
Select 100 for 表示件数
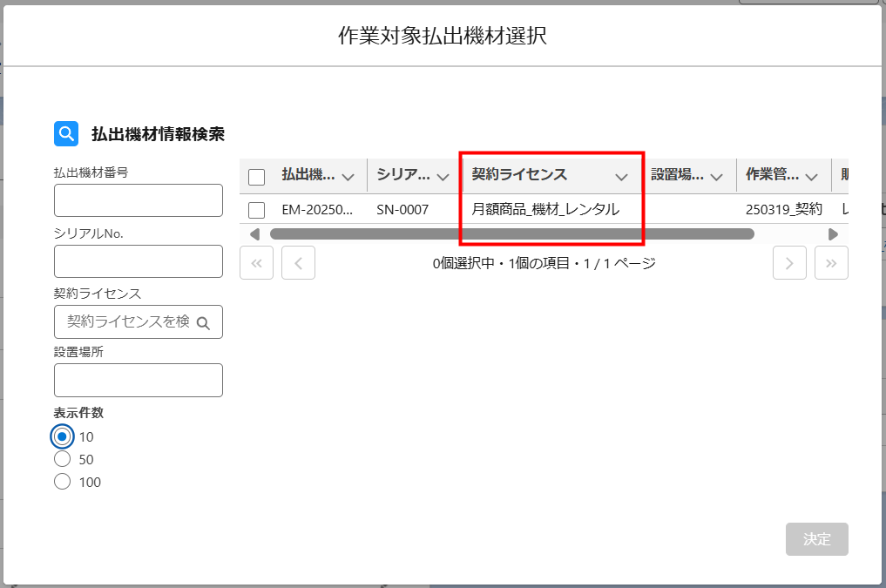pos(62,482)
